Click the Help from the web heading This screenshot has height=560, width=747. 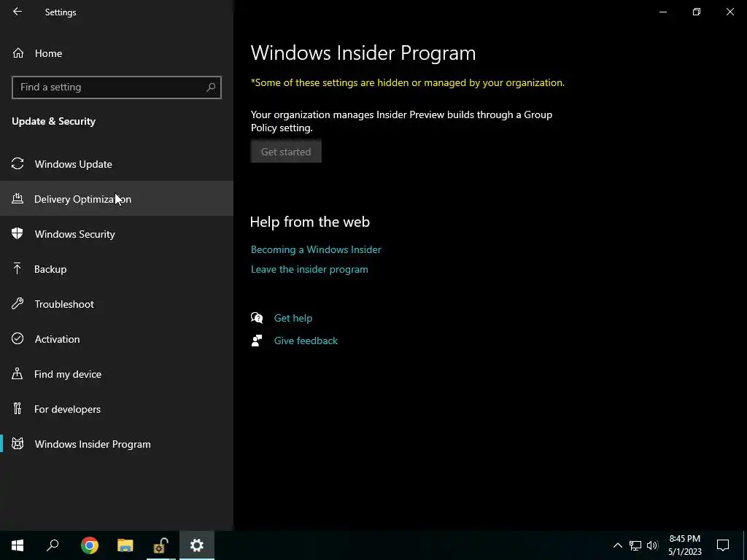[x=309, y=222]
